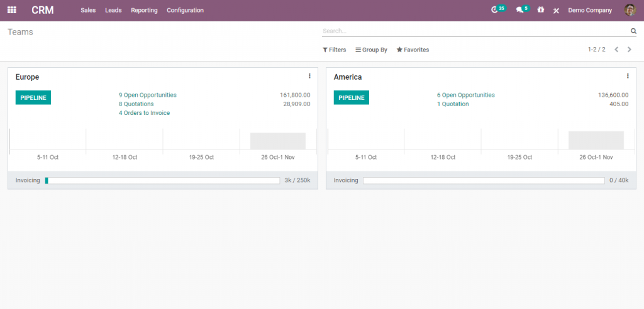Click the Europe PIPELINE button

(x=33, y=98)
